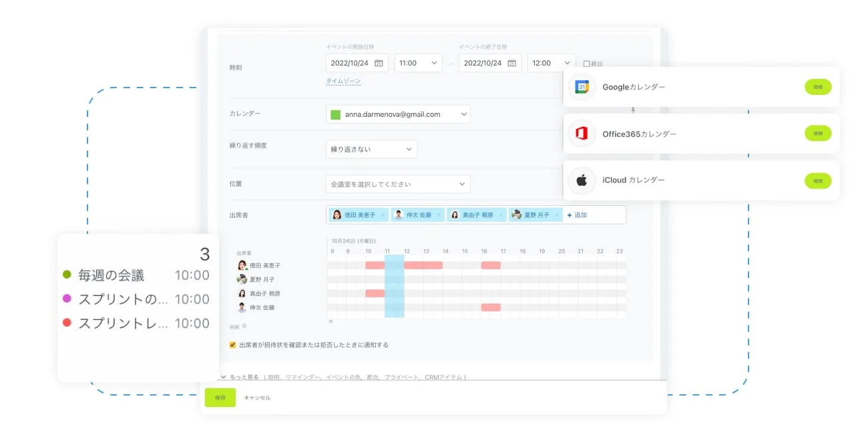The width and height of the screenshot is (868, 441).
Task: Uncheck notify when attendees confirm or decline
Action: coord(232,345)
